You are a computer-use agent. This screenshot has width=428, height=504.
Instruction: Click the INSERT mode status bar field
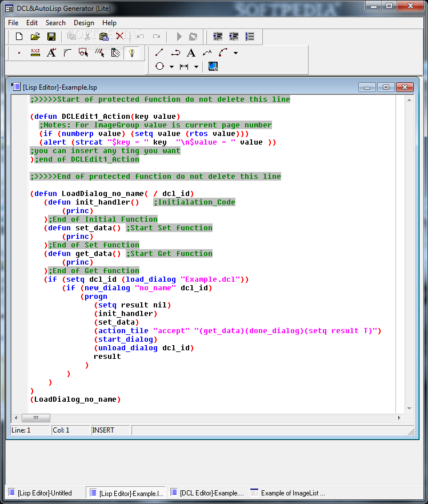(110, 430)
